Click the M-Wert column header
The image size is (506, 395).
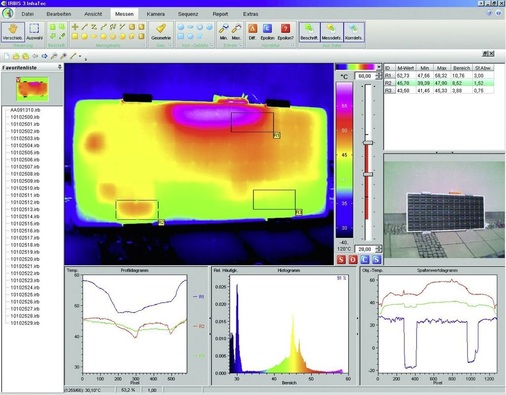coord(405,68)
